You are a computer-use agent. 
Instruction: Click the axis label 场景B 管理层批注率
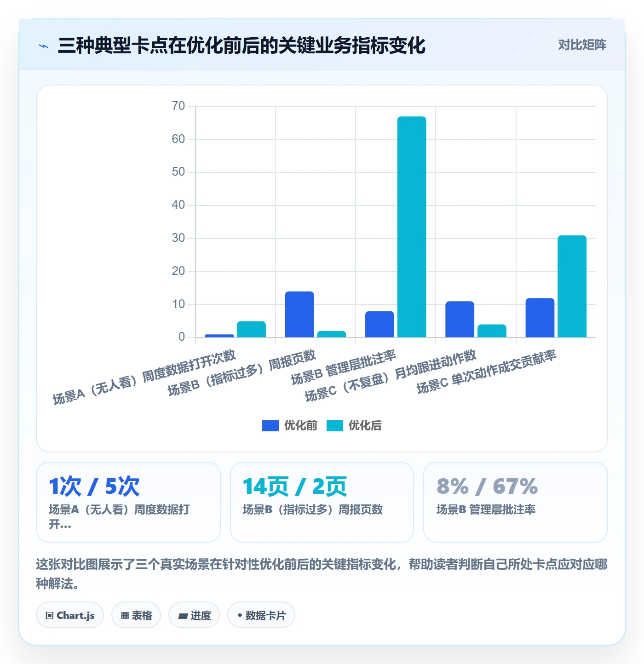(x=343, y=367)
